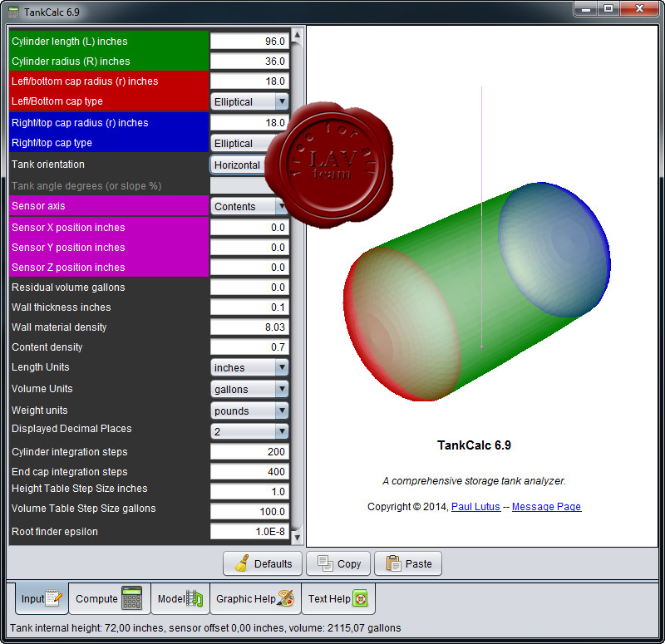Viewport: 665px width, 644px height.
Task: Close the TankCalc window
Action: pos(639,9)
